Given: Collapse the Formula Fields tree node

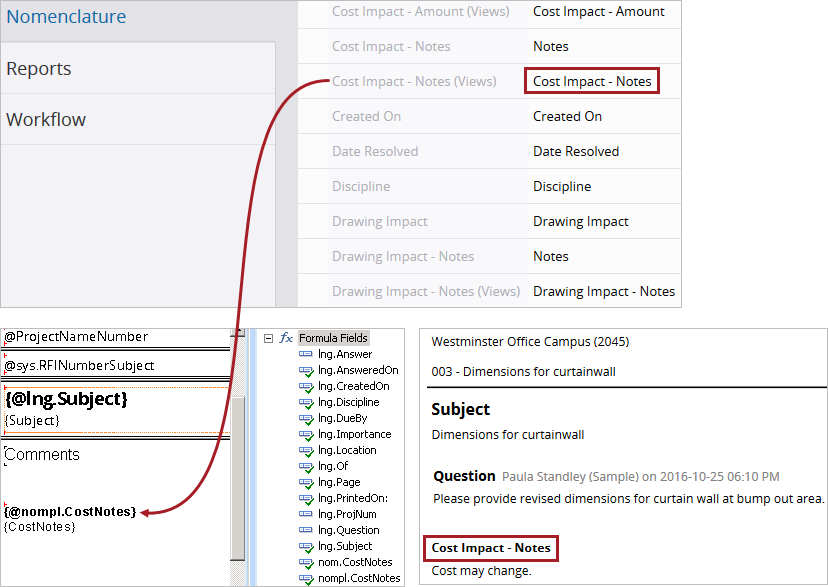Looking at the screenshot, I should click(x=268, y=338).
